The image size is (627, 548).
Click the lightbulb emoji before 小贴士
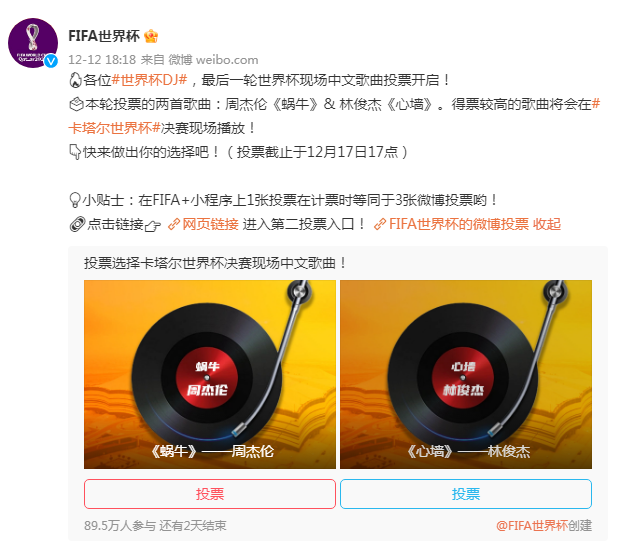[75, 200]
